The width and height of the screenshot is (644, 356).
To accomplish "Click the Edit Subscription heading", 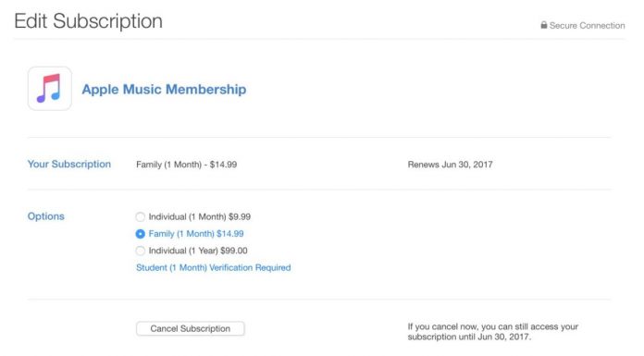I will (x=88, y=21).
